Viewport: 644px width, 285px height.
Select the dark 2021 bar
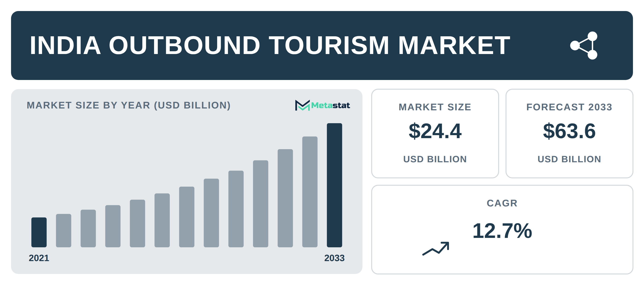39,232
